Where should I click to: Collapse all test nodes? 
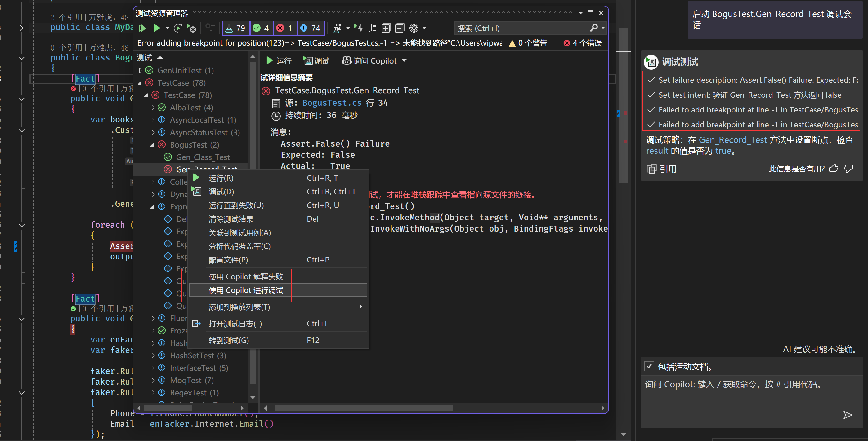coord(400,28)
